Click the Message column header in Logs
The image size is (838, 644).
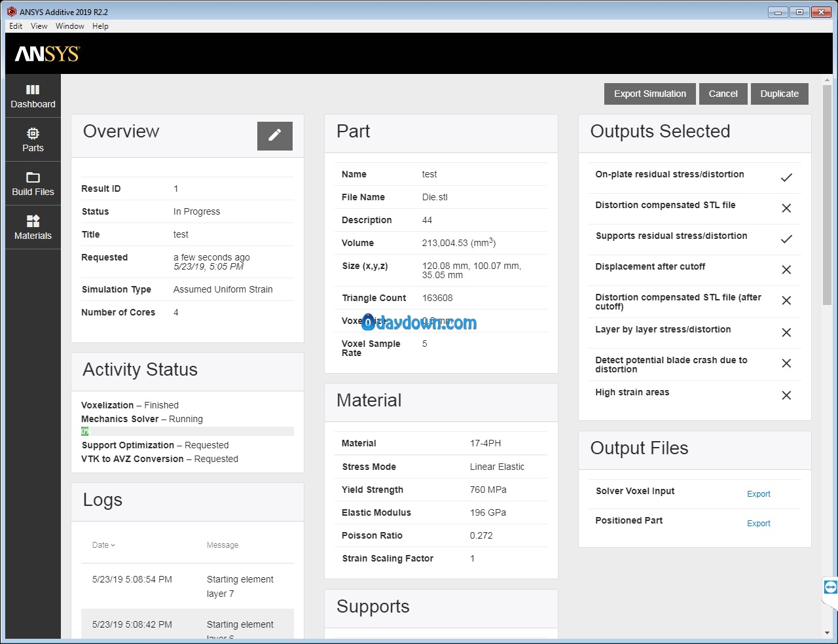click(223, 545)
